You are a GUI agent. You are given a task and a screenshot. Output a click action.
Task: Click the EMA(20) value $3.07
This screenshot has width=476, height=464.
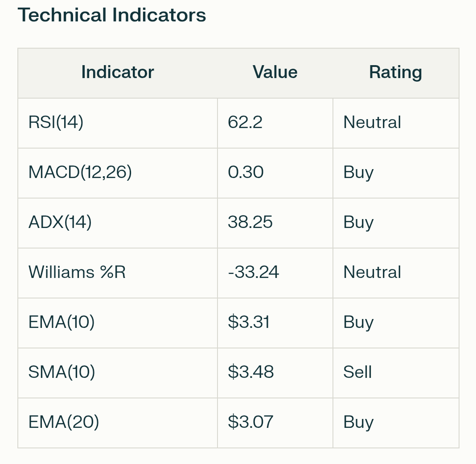pyautogui.click(x=250, y=423)
